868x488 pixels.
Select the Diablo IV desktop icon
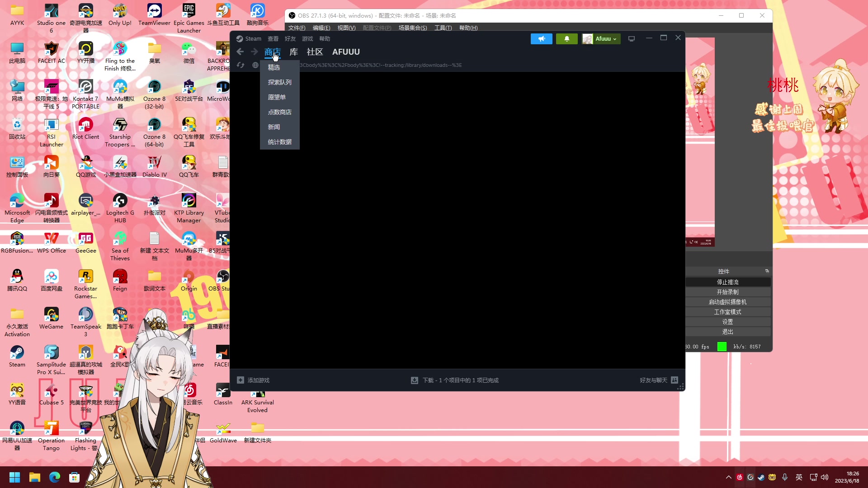(x=155, y=167)
